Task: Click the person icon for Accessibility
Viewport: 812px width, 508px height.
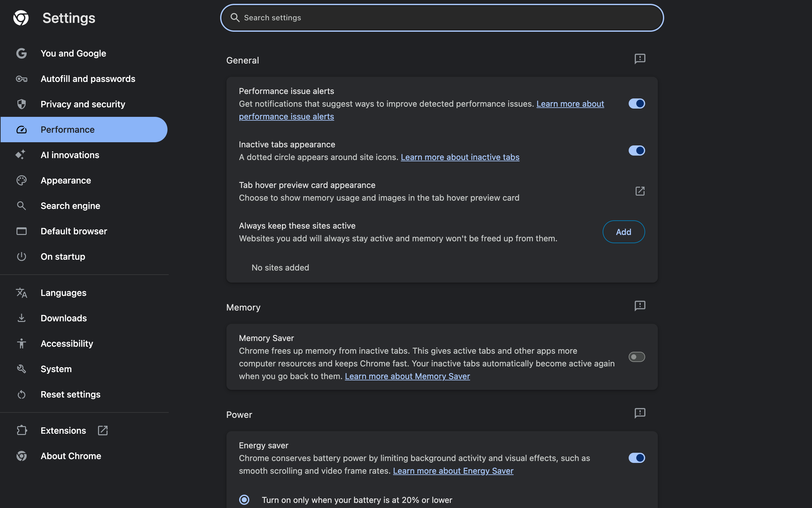Action: (22, 343)
